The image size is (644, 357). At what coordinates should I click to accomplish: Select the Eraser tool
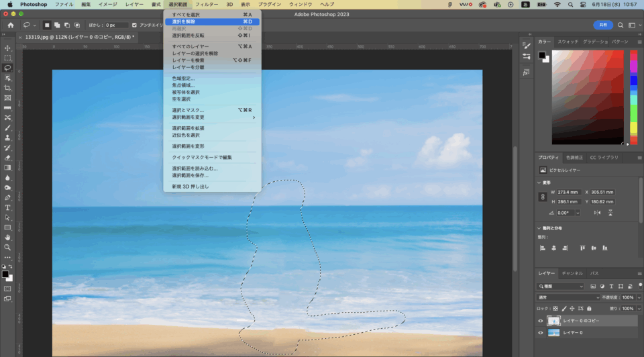click(x=7, y=158)
